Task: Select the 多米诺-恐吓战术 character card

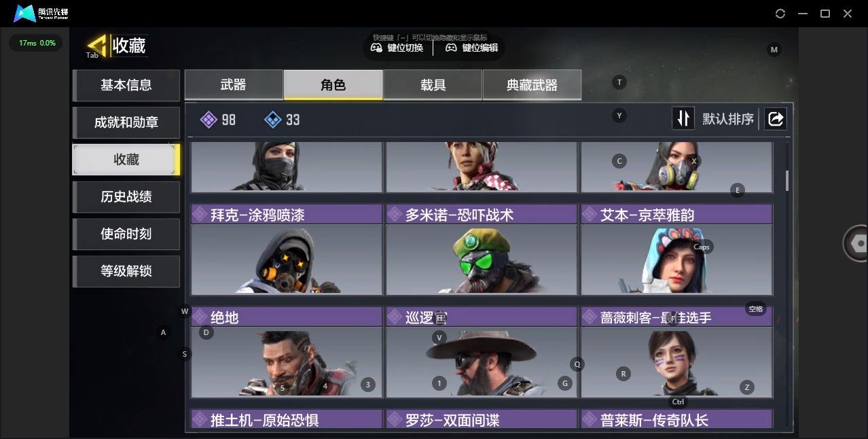Action: point(482,249)
